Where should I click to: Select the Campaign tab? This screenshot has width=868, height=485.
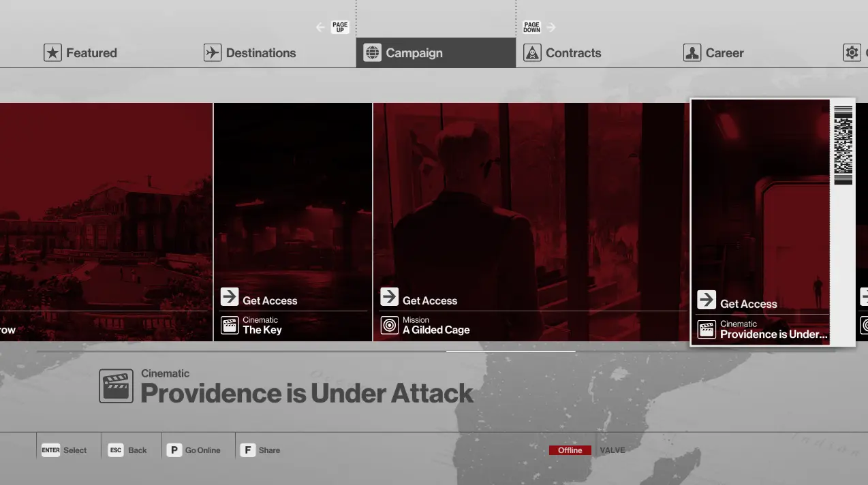tap(436, 52)
